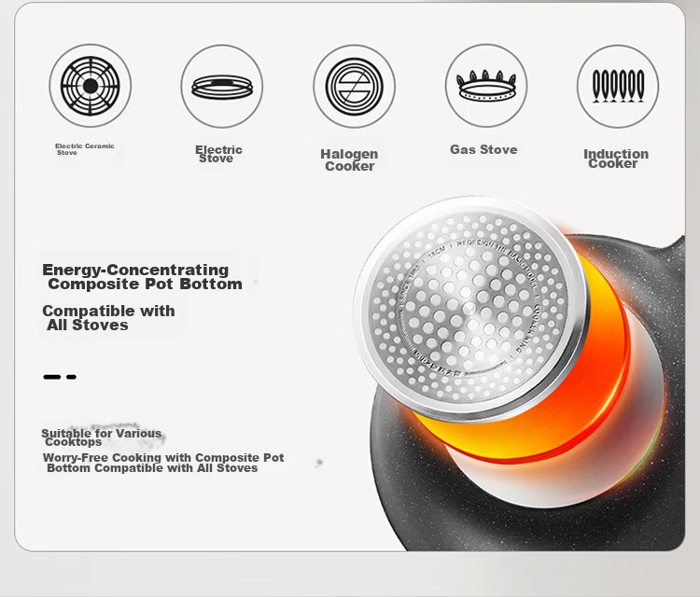Click the "Suitable for Various Cooktops" text
700x597 pixels.
click(102, 437)
